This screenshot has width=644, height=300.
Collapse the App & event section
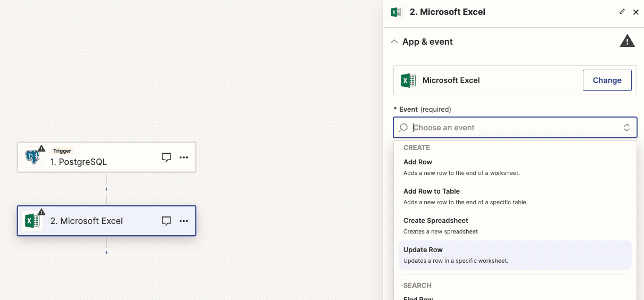[x=394, y=41]
